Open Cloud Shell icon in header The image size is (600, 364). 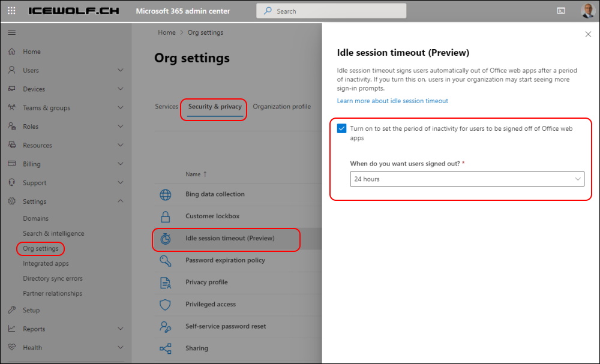tap(561, 11)
